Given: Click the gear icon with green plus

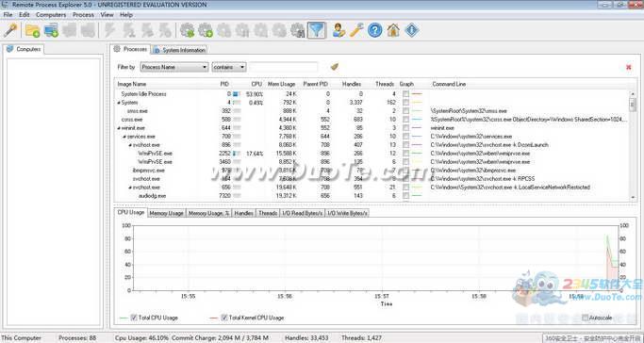Looking at the screenshot, I should coord(206,30).
